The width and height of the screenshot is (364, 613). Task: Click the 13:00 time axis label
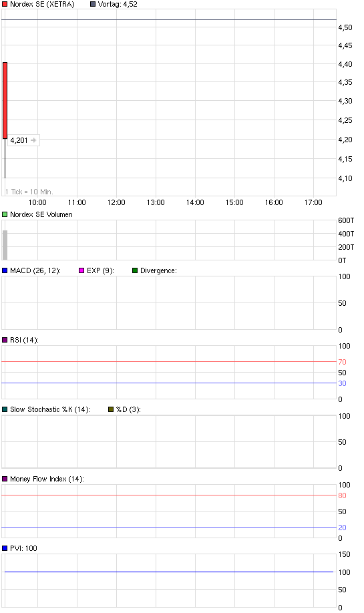pyautogui.click(x=156, y=202)
